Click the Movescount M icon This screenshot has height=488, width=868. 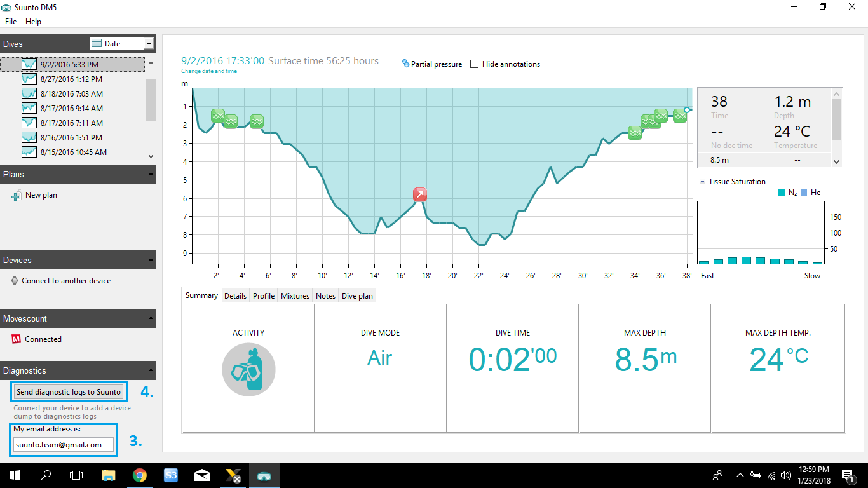click(17, 339)
